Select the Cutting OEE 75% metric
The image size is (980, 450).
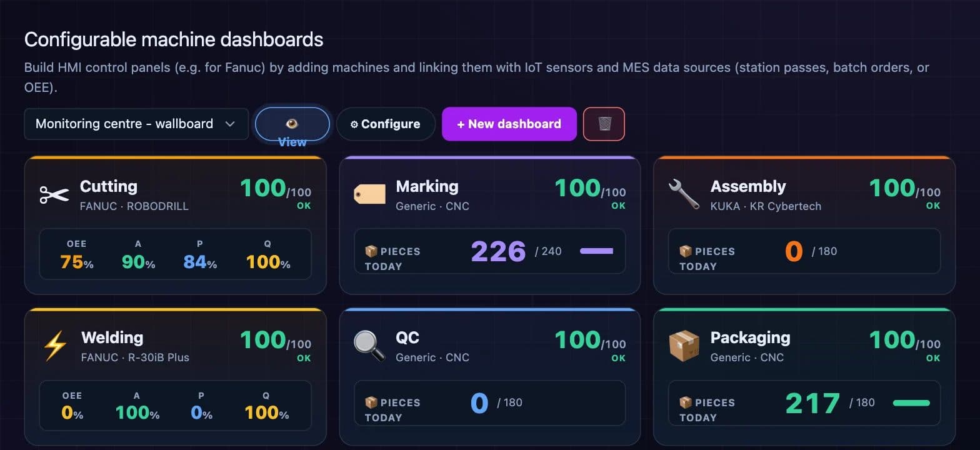tap(77, 256)
